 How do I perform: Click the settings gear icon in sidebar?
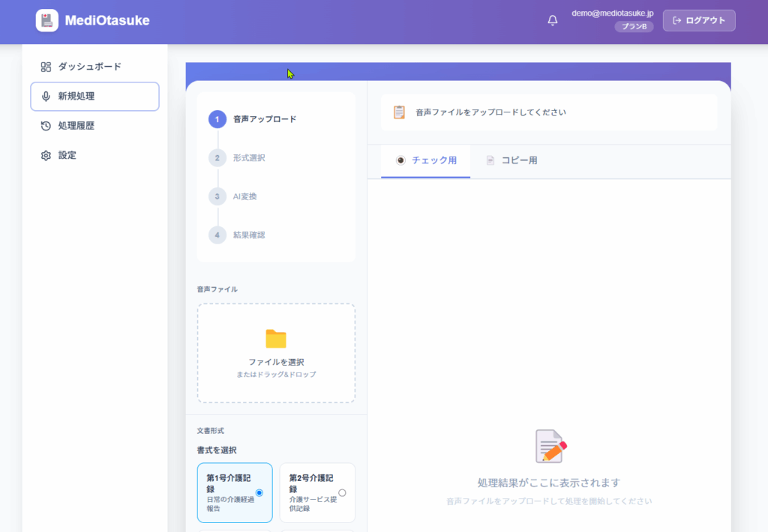pos(46,156)
